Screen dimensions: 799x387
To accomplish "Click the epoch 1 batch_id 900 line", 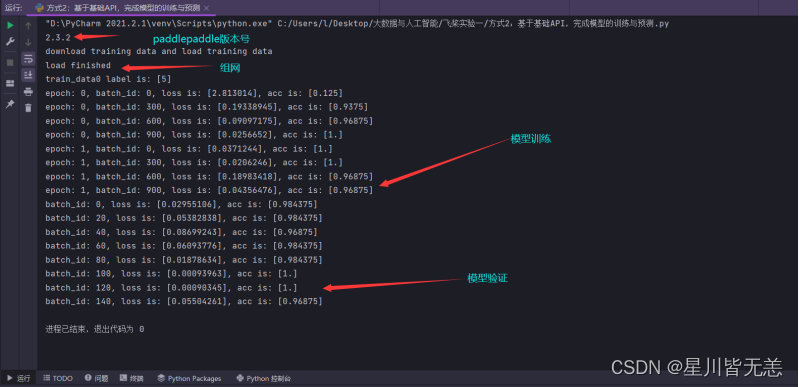I will pos(209,190).
